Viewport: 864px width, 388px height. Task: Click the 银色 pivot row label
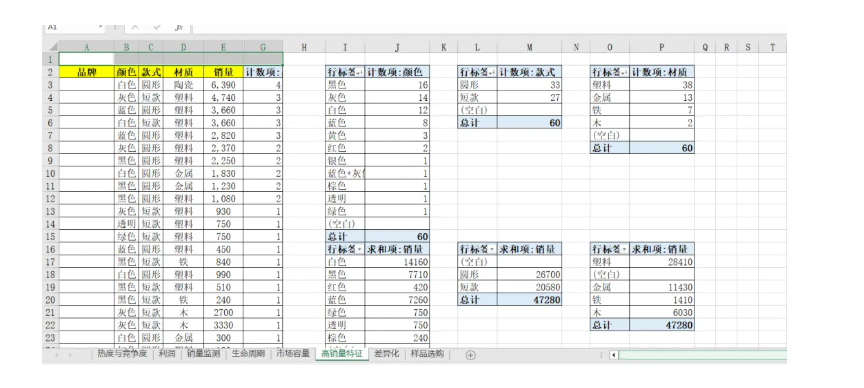(345, 161)
